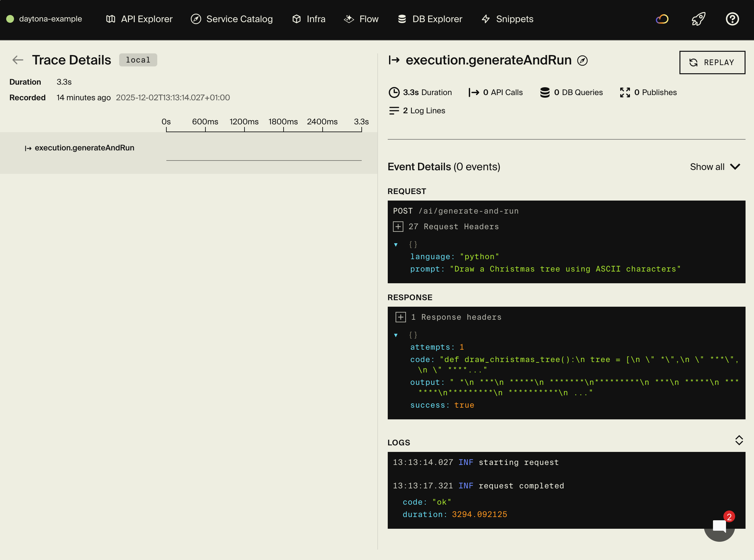Click the back arrow next to Trace Details
754x560 pixels.
(18, 60)
